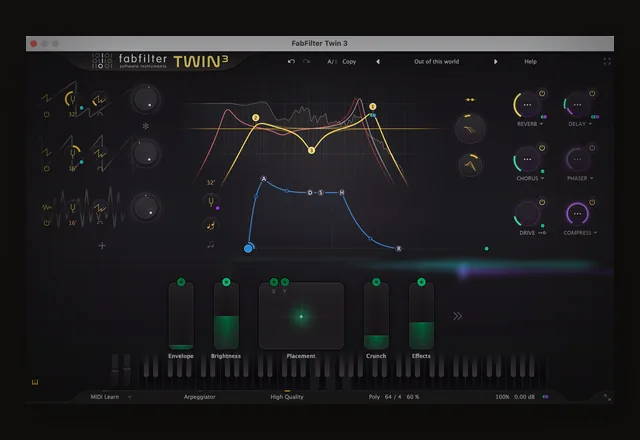Viewport: 640px width, 440px height.
Task: Select oscillator 1 waveform icon
Action: click(x=47, y=98)
